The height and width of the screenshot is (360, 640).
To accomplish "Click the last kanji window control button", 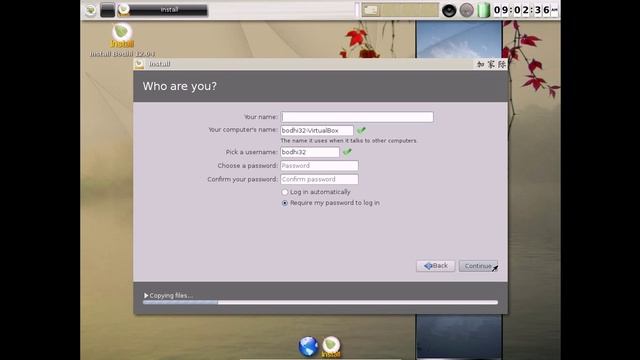I will click(502, 64).
